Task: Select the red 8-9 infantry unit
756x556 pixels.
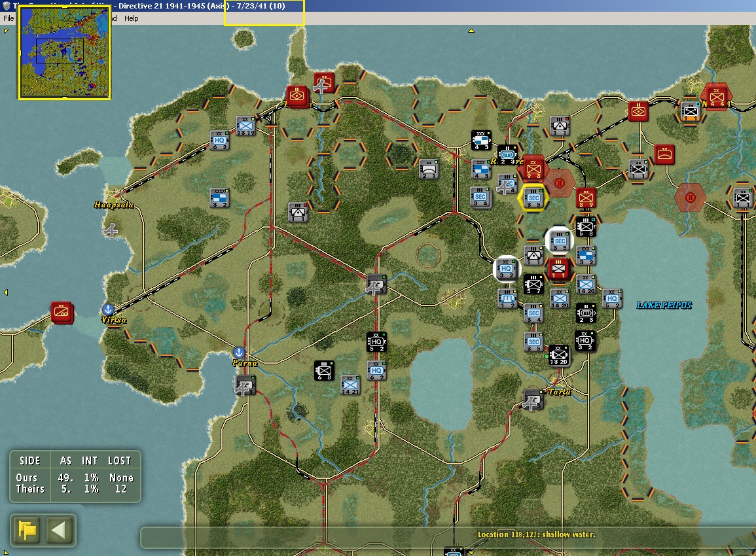Action: click(x=586, y=198)
